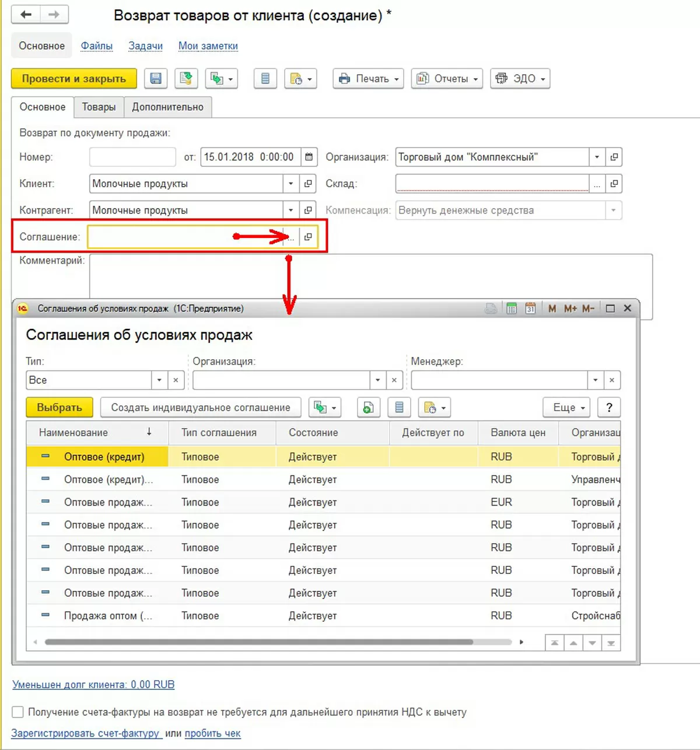Open the Тип filter dropdown

(159, 380)
